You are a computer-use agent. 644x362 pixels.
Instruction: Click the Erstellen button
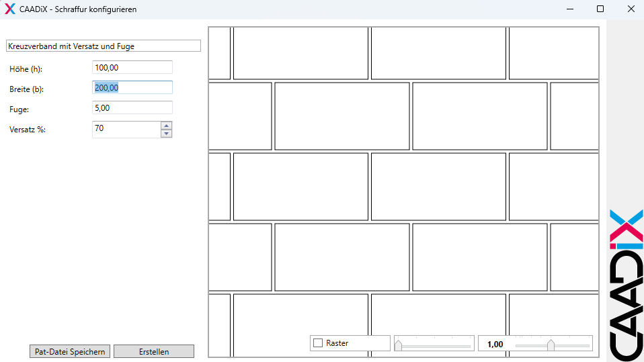pyautogui.click(x=154, y=351)
